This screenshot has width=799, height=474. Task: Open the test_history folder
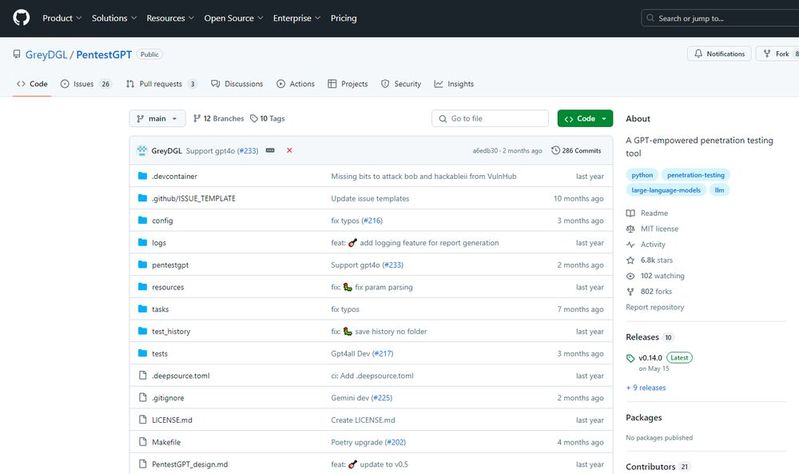point(171,331)
